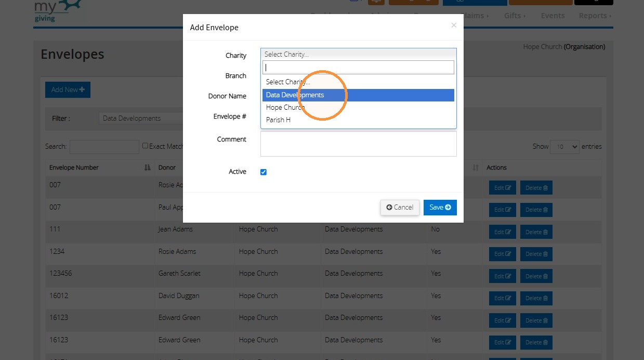Delete David Duggan envelope 16012
This screenshot has width=644, height=360.
536,298
